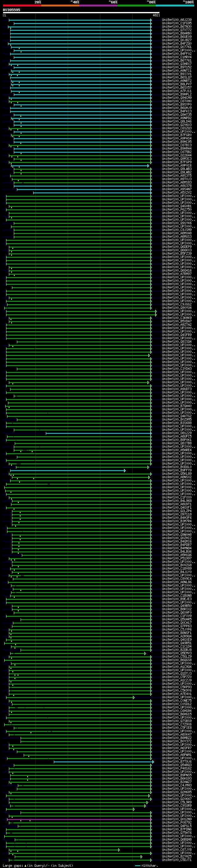This screenshot has height=868, width=197.
Task: Click the UniRef100_Q012N9 hit label
Action: (x=177, y=819)
